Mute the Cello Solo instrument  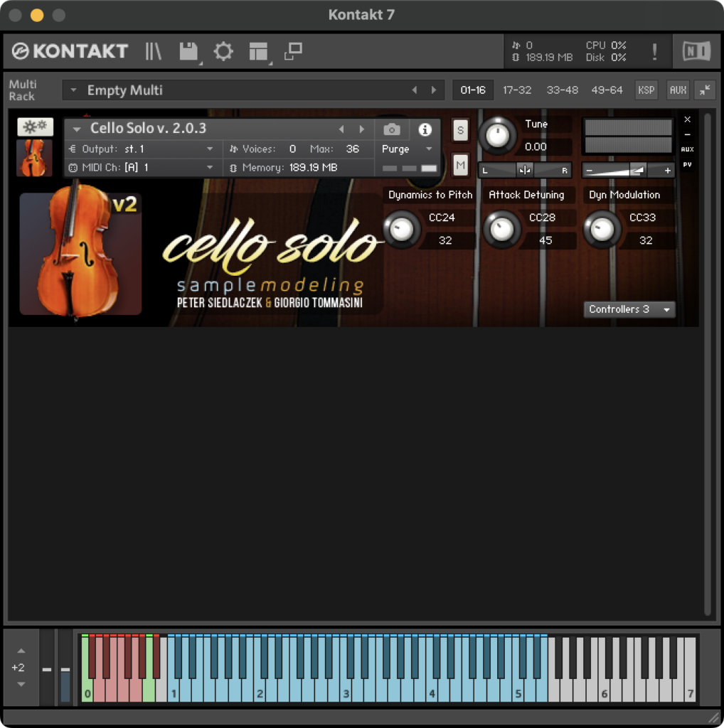(x=460, y=165)
